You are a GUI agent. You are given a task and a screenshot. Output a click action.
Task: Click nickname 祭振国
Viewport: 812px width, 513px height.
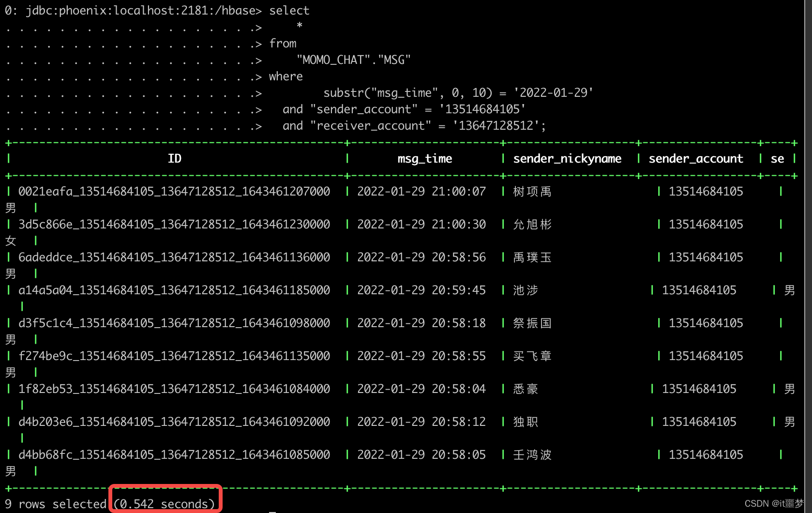532,323
